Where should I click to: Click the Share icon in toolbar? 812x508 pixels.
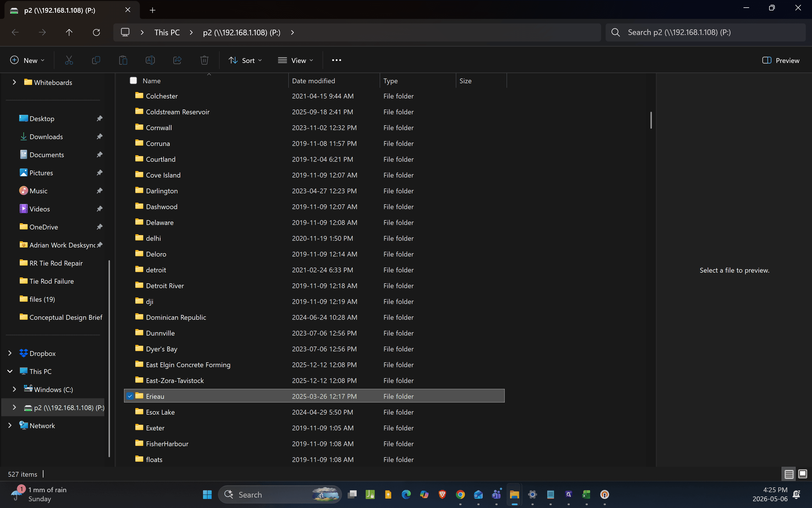[177, 60]
